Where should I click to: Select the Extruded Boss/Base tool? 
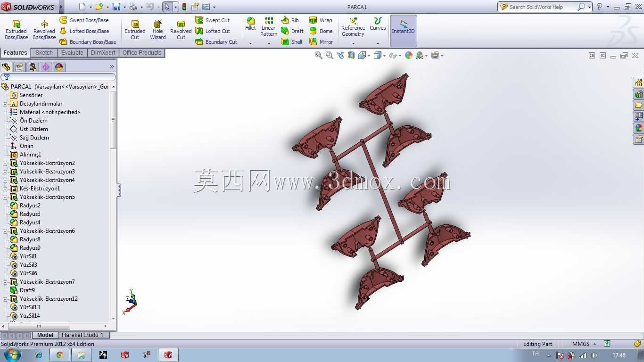16,30
